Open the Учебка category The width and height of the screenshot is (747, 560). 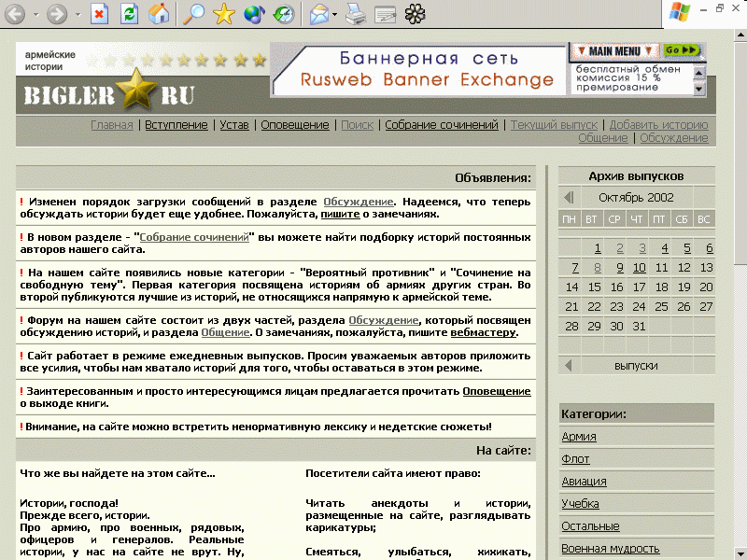tap(580, 504)
